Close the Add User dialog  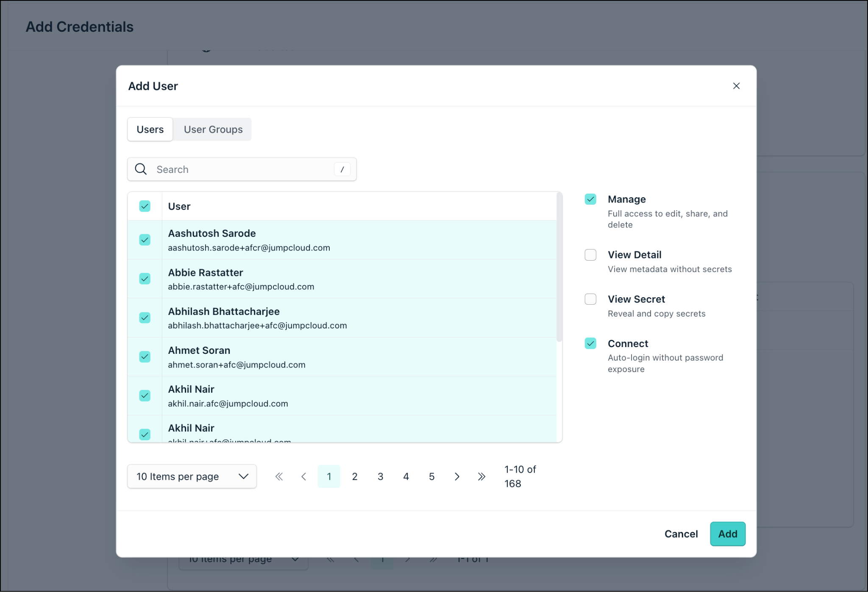coord(736,86)
